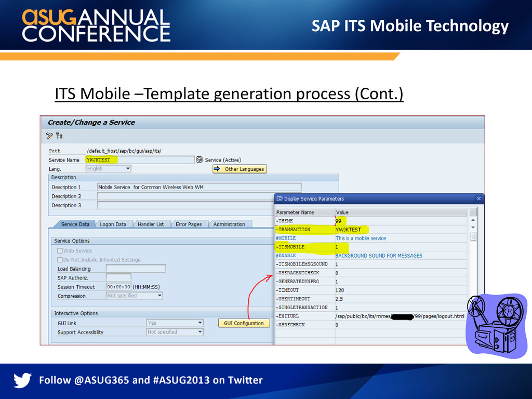The image size is (532, 399).
Task: Select the ~TIMEOUT value 120
Action: 401,290
